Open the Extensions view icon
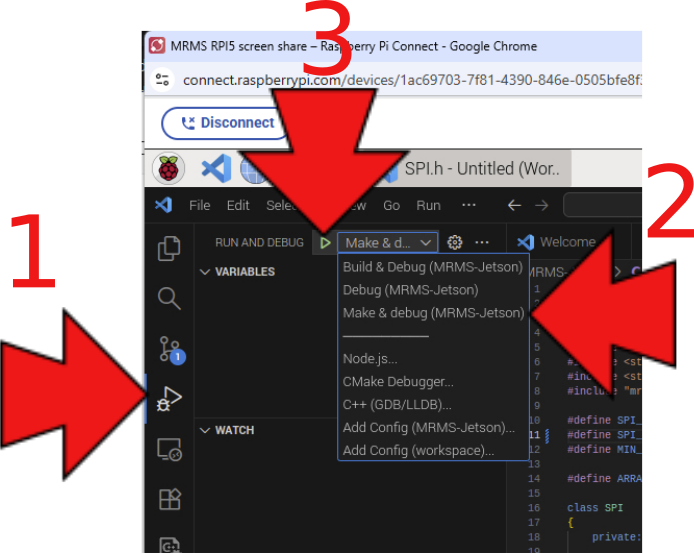 (169, 500)
